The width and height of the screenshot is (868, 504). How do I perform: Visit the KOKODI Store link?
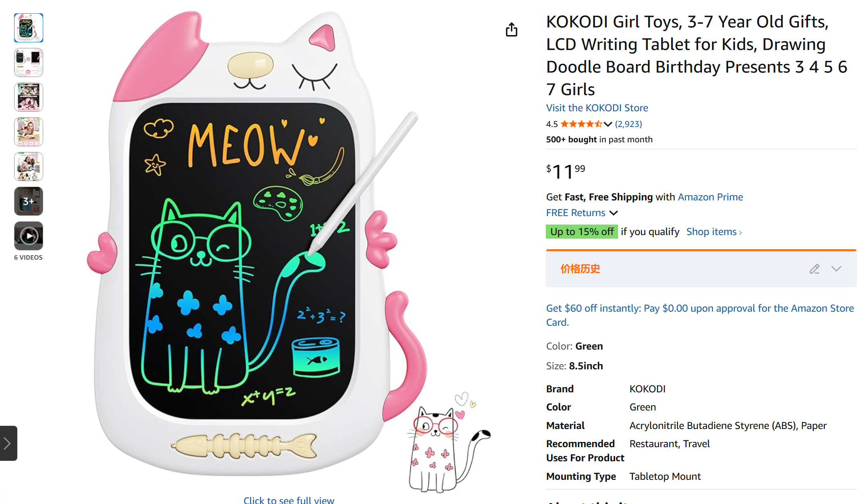597,108
